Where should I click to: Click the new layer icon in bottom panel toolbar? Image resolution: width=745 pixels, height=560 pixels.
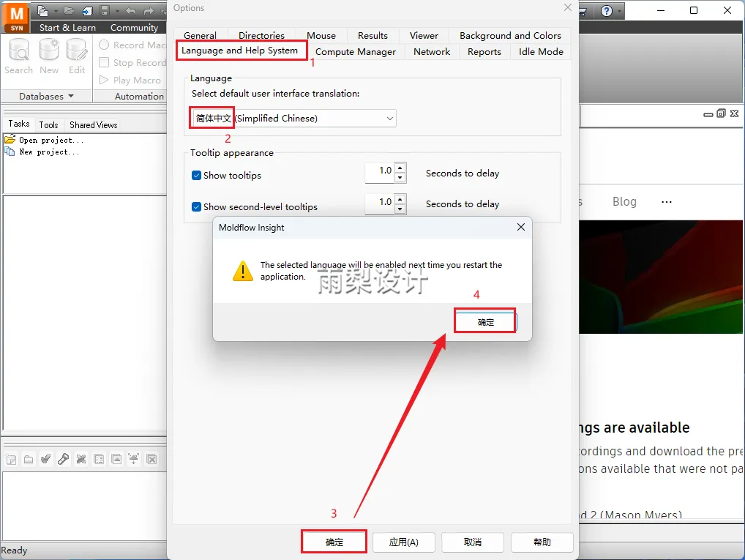pos(11,459)
